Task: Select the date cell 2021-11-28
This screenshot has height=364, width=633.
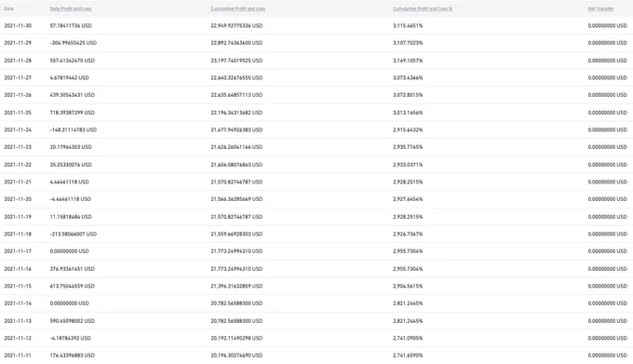Action: (x=18, y=61)
